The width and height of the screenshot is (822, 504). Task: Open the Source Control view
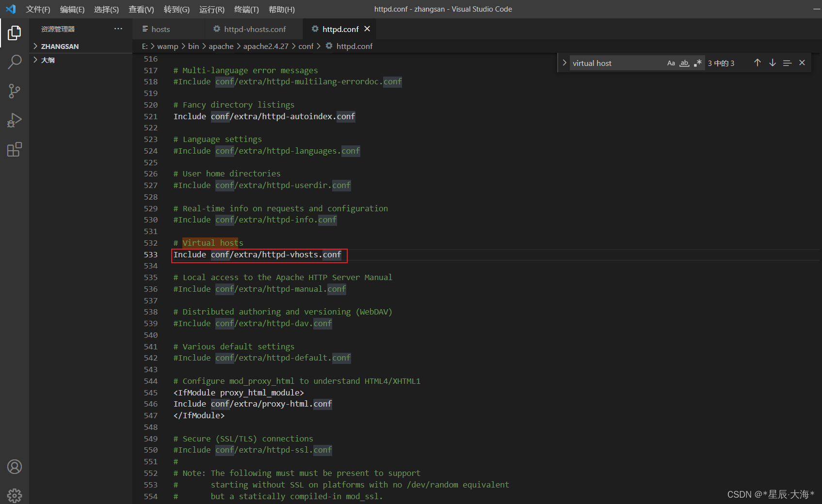(15, 91)
